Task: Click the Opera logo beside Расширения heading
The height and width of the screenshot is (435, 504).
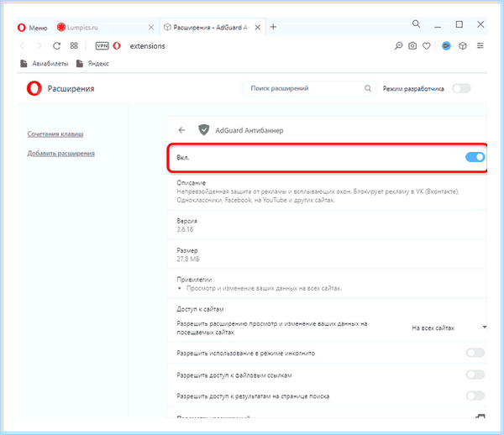Action: (34, 88)
